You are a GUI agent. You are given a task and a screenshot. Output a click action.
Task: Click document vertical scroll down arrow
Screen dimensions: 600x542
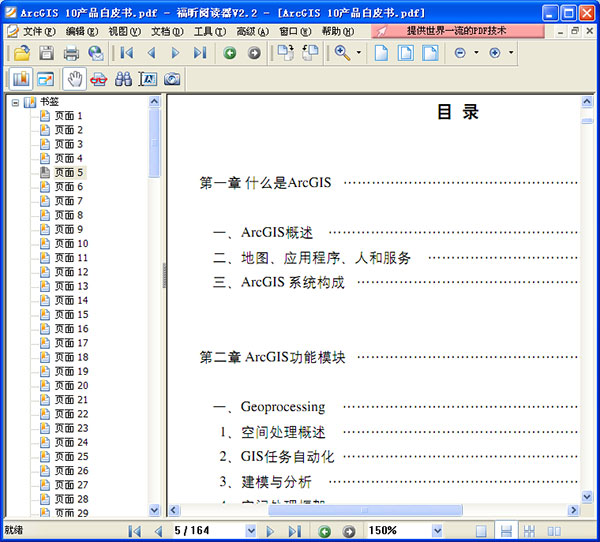[x=587, y=497]
